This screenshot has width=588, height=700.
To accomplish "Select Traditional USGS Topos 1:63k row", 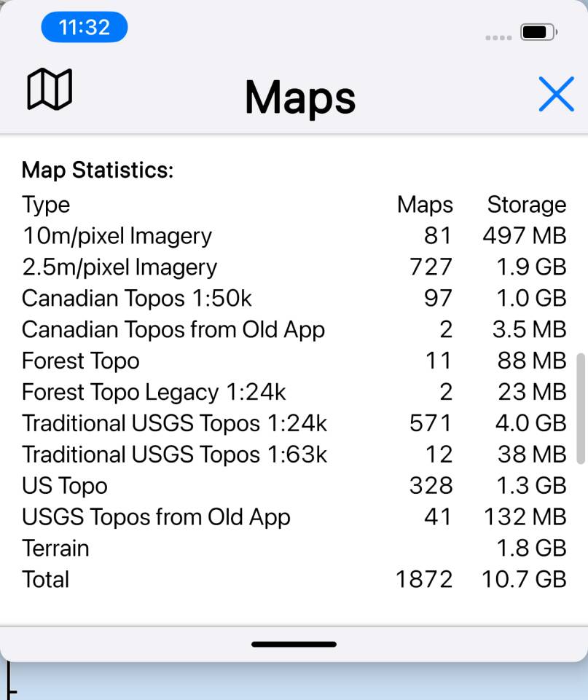I will click(x=175, y=455).
